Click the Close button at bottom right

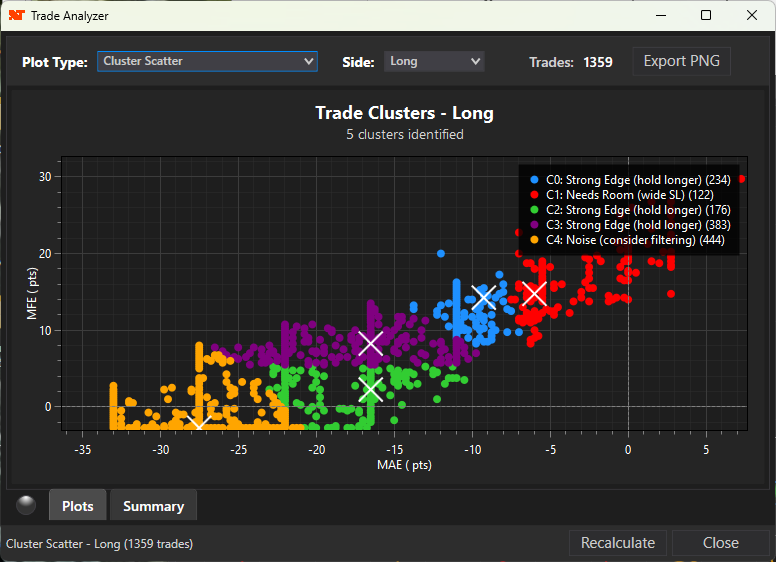coord(720,543)
